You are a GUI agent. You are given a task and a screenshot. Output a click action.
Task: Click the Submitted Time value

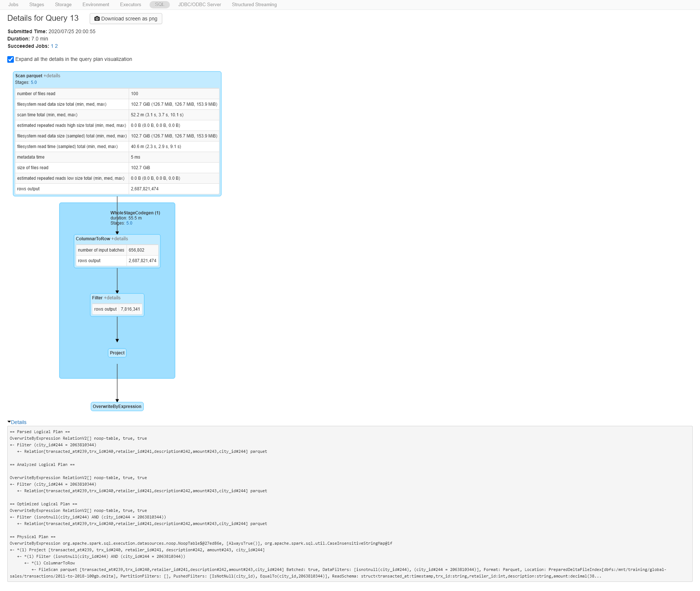tap(72, 32)
